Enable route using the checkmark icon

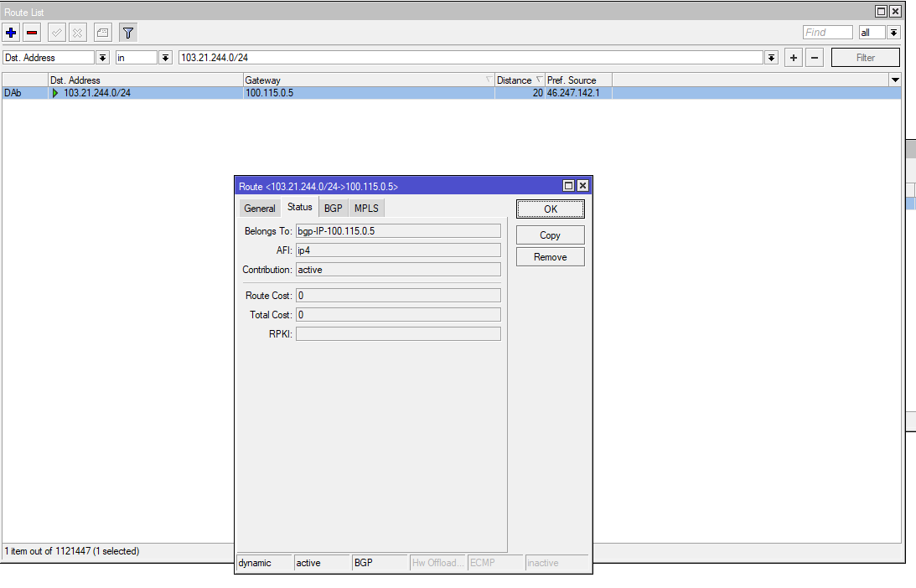57,33
